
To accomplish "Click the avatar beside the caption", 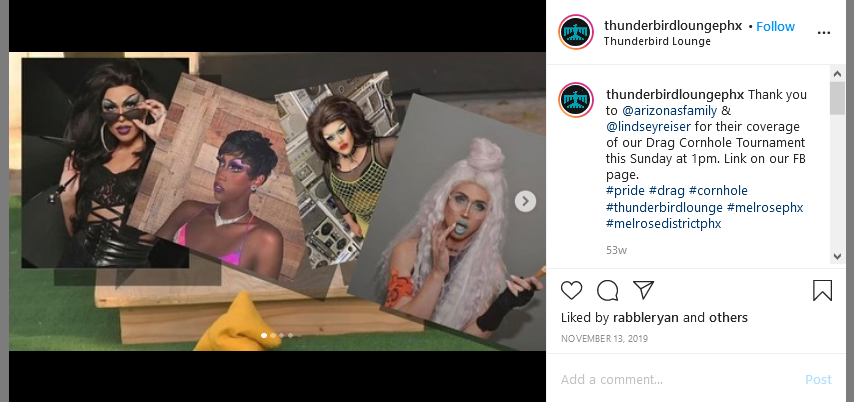I will [576, 100].
